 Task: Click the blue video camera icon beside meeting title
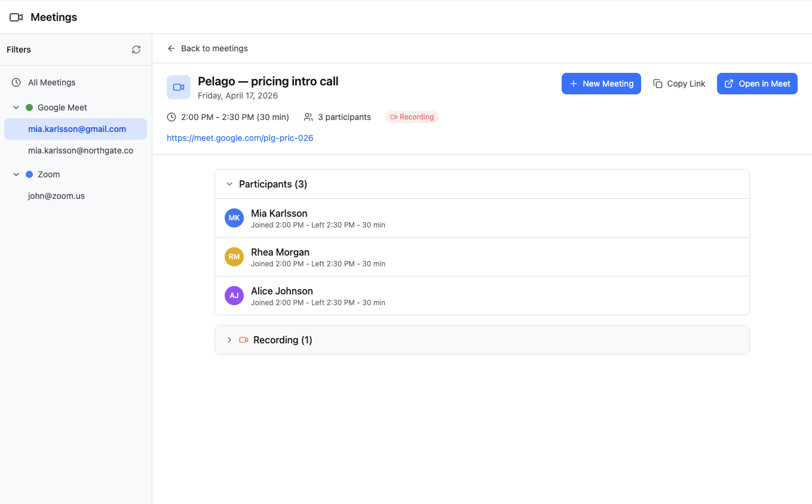pos(178,87)
